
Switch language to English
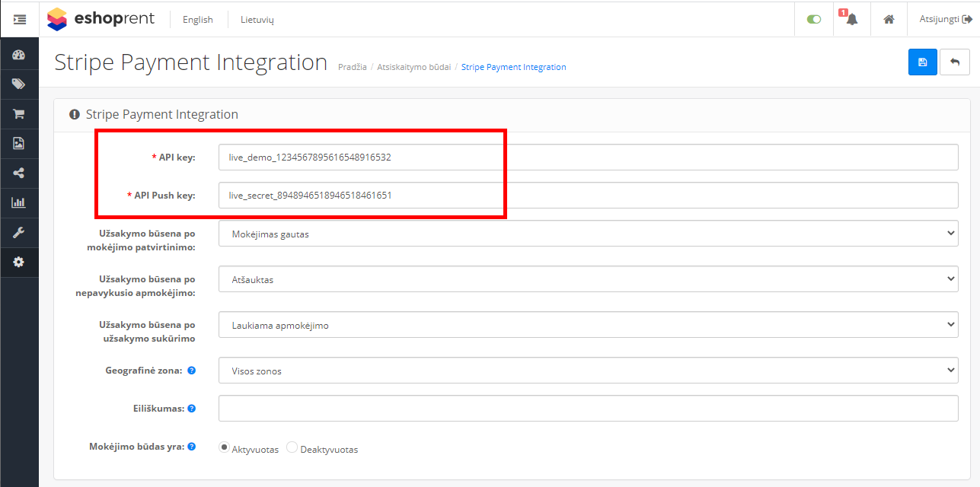click(198, 20)
